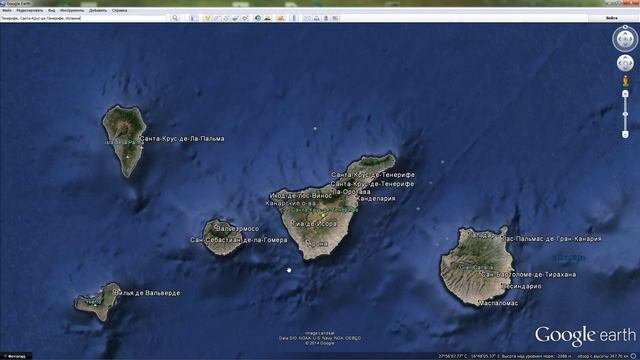Click move joystick up arrow
The width and height of the screenshot is (640, 360).
click(x=625, y=58)
